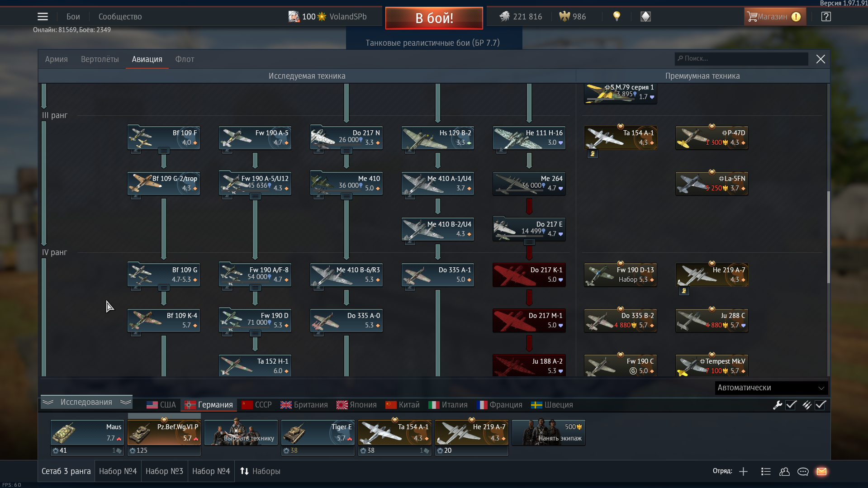Click in the Поиск search field

(741, 59)
